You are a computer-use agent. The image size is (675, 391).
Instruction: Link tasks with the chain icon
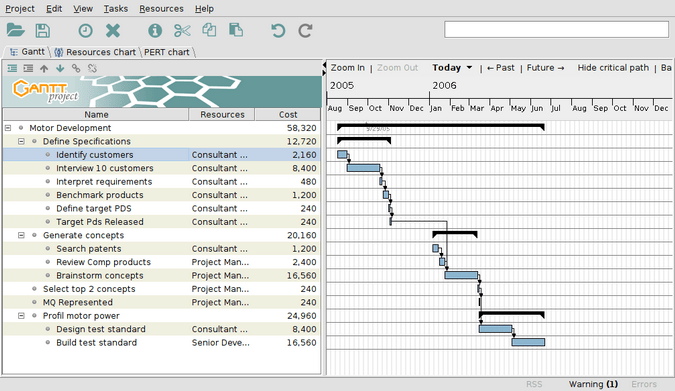76,68
